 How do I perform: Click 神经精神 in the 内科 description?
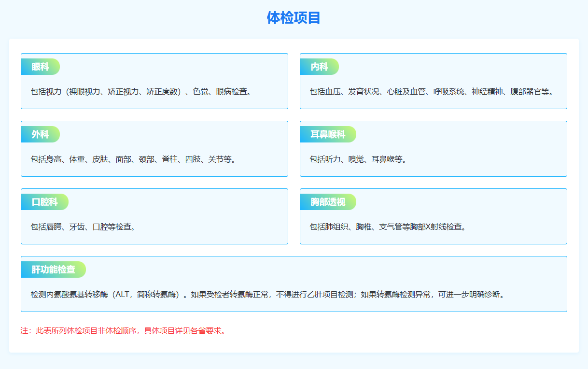pyautogui.click(x=487, y=92)
